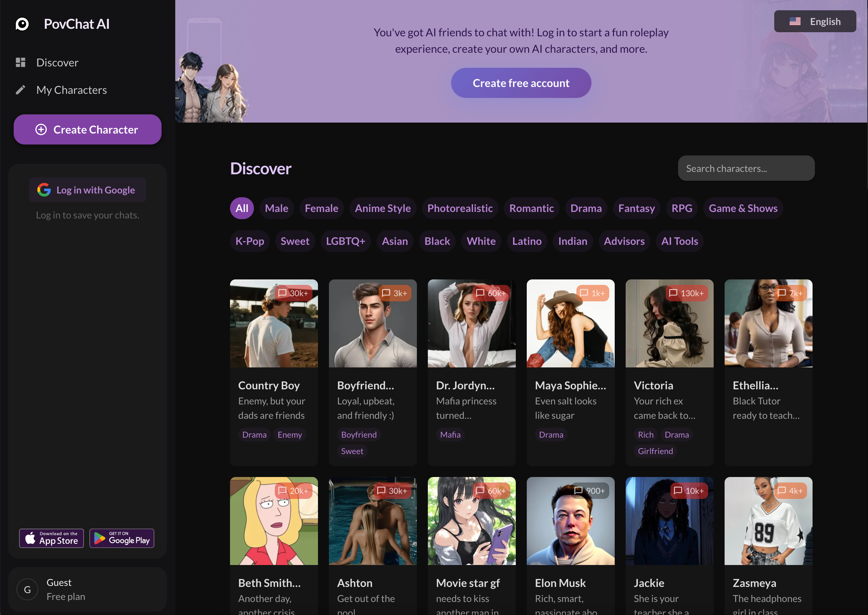Viewport: 868px width, 615px height.
Task: Select the AI Tools category
Action: (679, 241)
